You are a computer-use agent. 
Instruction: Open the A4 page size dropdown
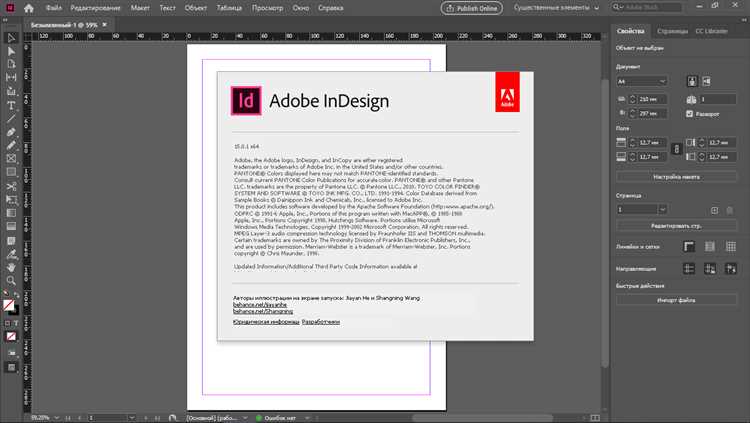[x=641, y=81]
